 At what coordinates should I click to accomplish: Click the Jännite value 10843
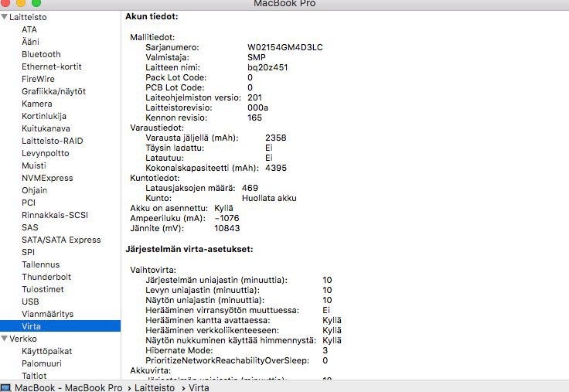pyautogui.click(x=227, y=228)
